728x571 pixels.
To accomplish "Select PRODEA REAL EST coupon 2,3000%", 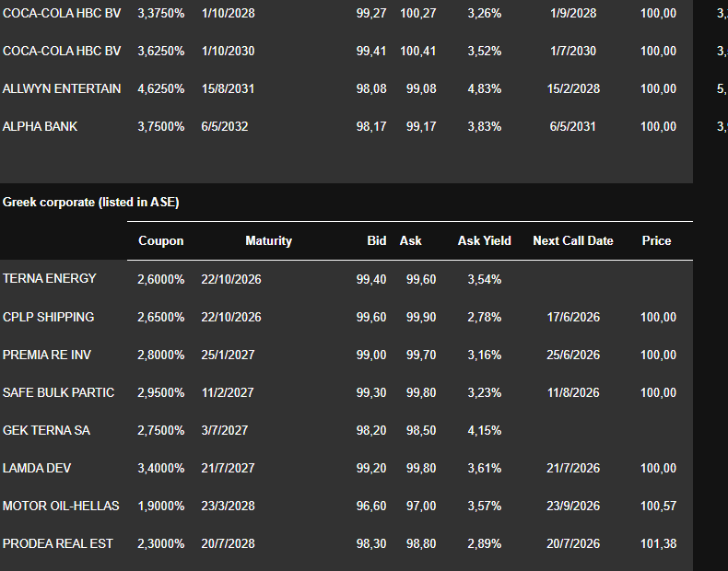I will coord(160,543).
